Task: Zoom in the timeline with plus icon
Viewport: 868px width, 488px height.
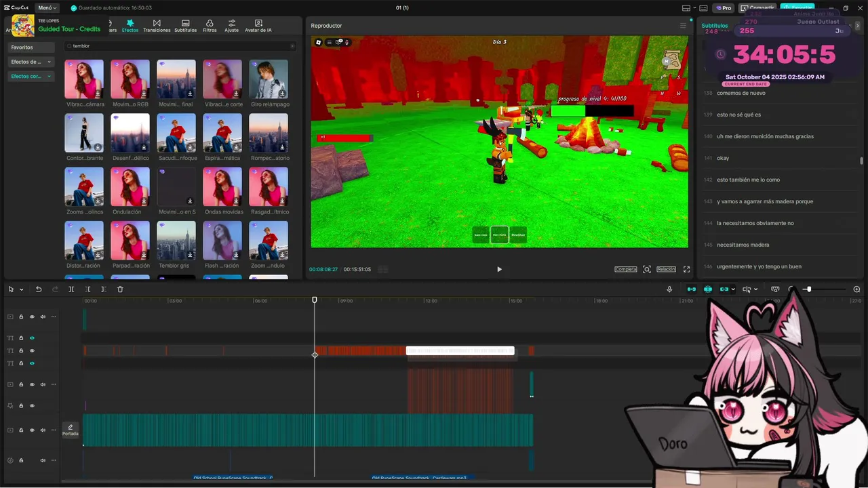Action: (856, 289)
